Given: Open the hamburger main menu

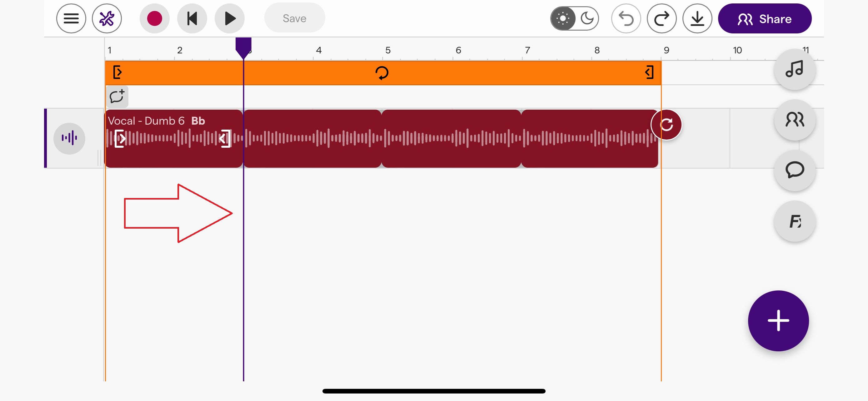Looking at the screenshot, I should point(71,18).
